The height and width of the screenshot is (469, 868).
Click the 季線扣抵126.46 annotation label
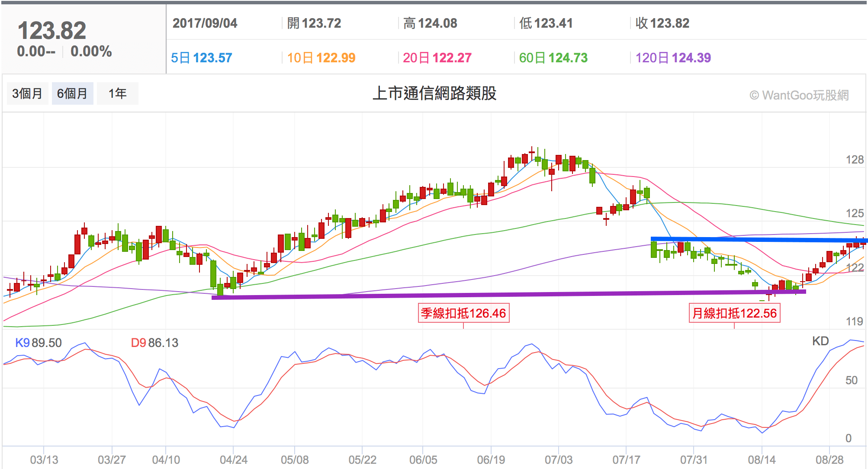tap(463, 313)
